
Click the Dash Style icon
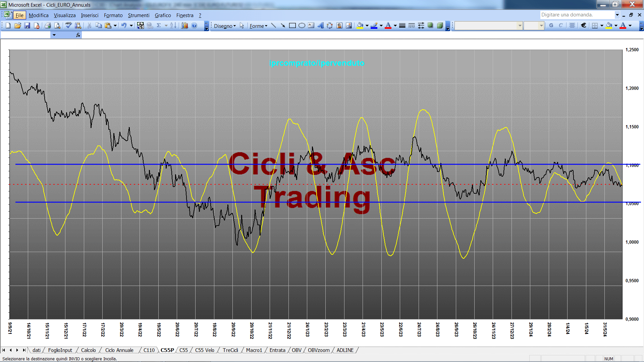pyautogui.click(x=412, y=26)
